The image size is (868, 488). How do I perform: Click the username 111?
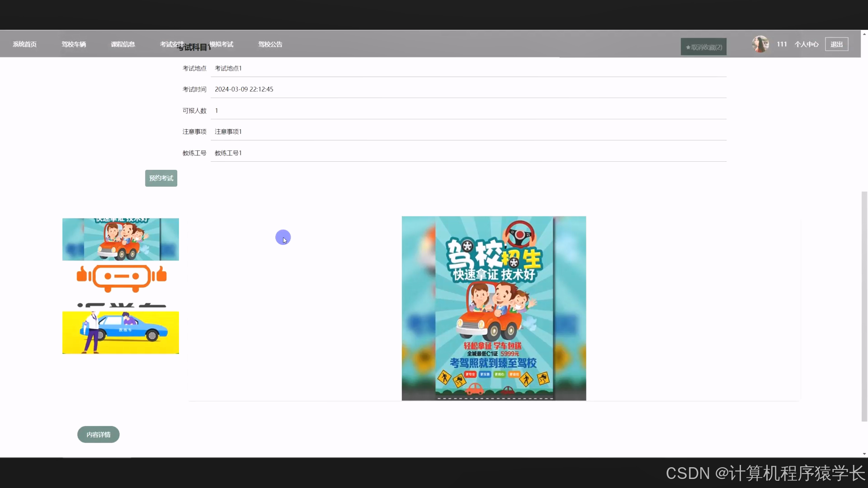click(782, 44)
